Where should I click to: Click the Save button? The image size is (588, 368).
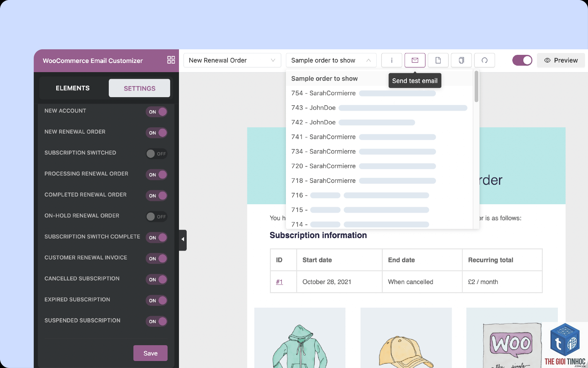click(150, 353)
